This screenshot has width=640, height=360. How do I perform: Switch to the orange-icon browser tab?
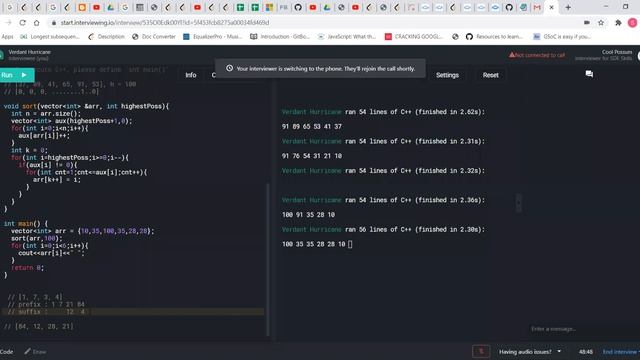(82, 7)
